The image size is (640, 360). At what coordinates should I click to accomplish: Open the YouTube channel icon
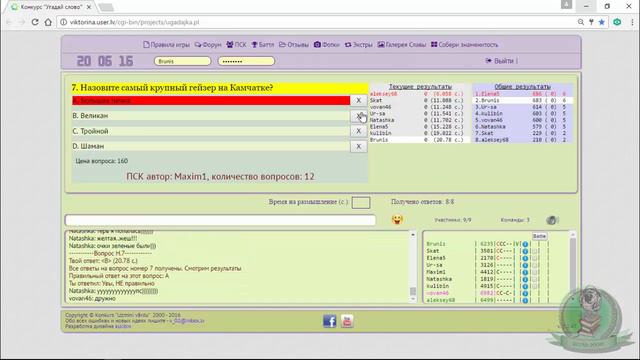(x=347, y=321)
